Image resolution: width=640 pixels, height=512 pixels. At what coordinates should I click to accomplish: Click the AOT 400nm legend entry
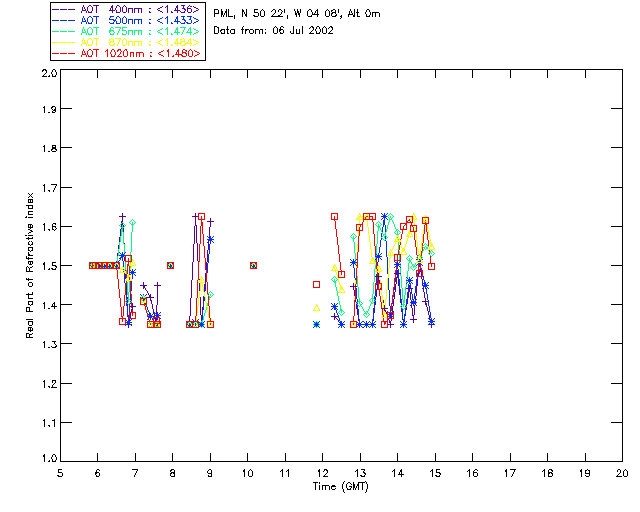pos(126,9)
